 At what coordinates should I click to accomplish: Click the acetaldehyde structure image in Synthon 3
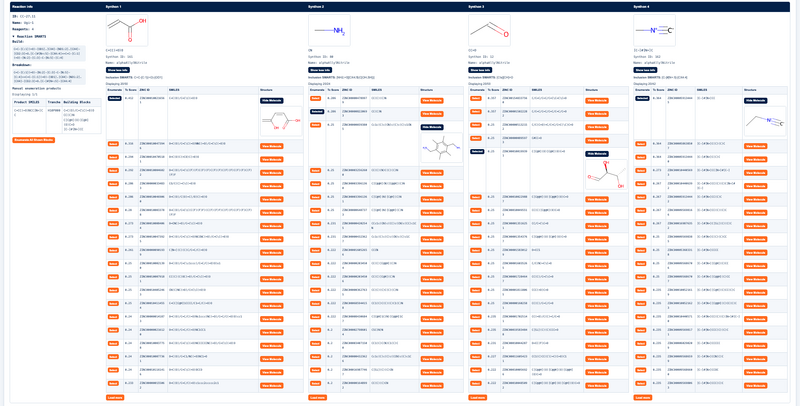(489, 31)
